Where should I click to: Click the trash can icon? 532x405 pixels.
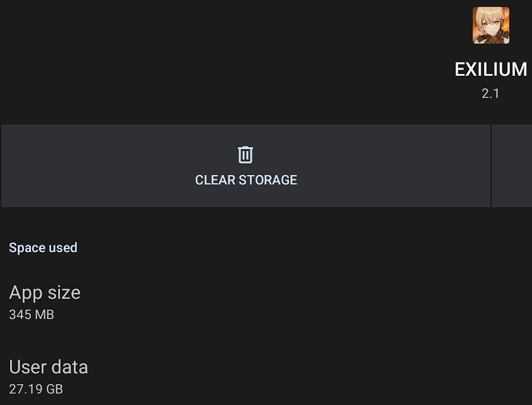(245, 155)
